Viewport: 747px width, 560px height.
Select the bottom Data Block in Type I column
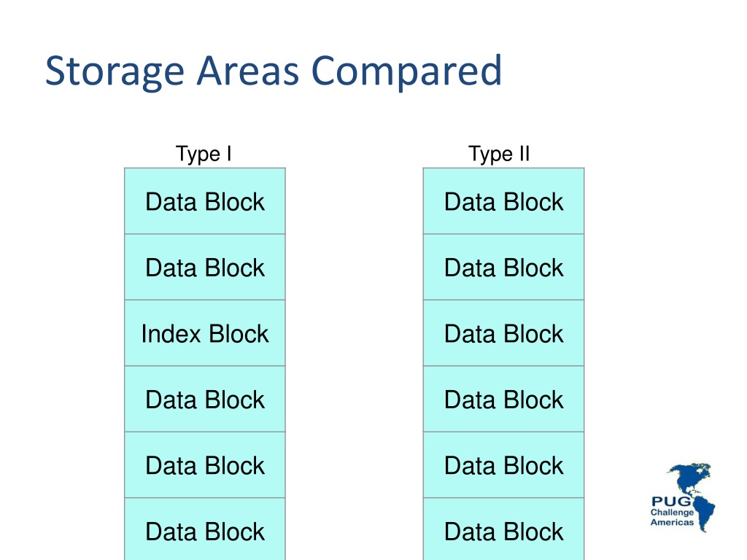(205, 529)
